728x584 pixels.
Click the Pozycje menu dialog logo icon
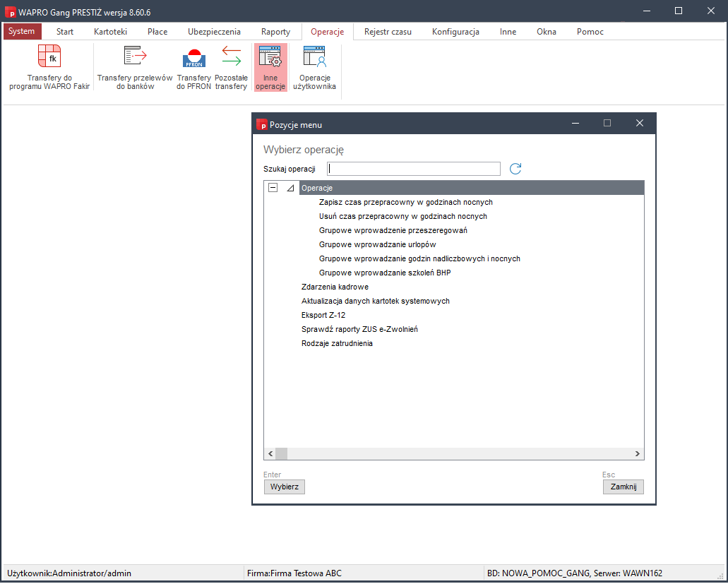pyautogui.click(x=261, y=124)
